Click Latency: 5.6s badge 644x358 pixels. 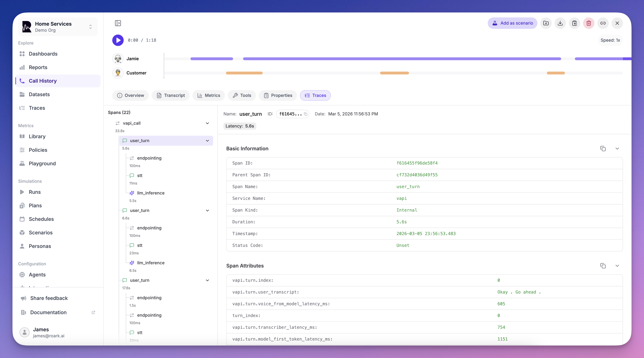click(x=240, y=126)
